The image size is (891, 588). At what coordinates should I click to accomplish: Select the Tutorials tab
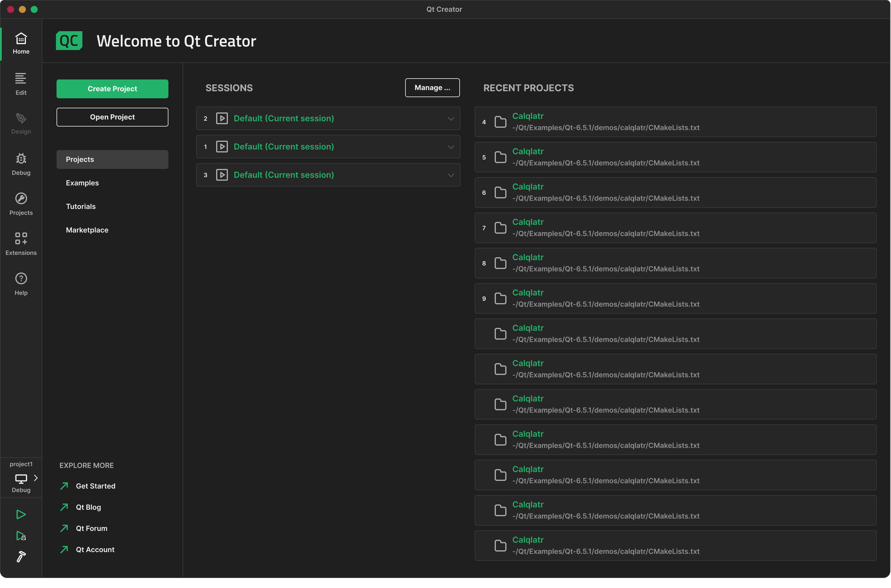click(x=81, y=207)
